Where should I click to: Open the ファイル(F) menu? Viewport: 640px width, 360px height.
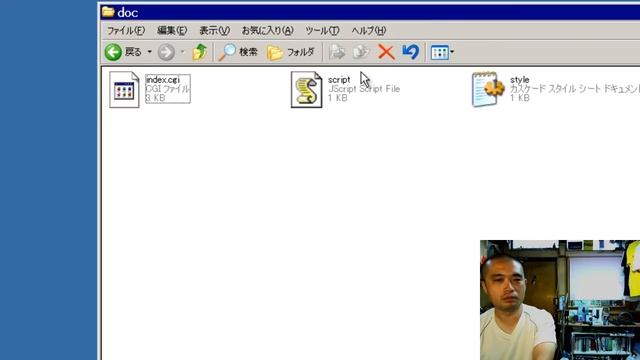(x=126, y=30)
